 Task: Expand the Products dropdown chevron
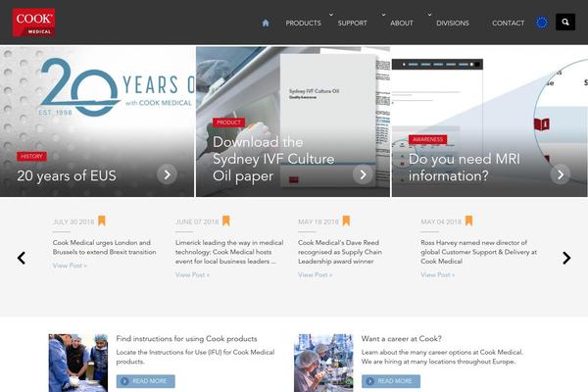(331, 15)
